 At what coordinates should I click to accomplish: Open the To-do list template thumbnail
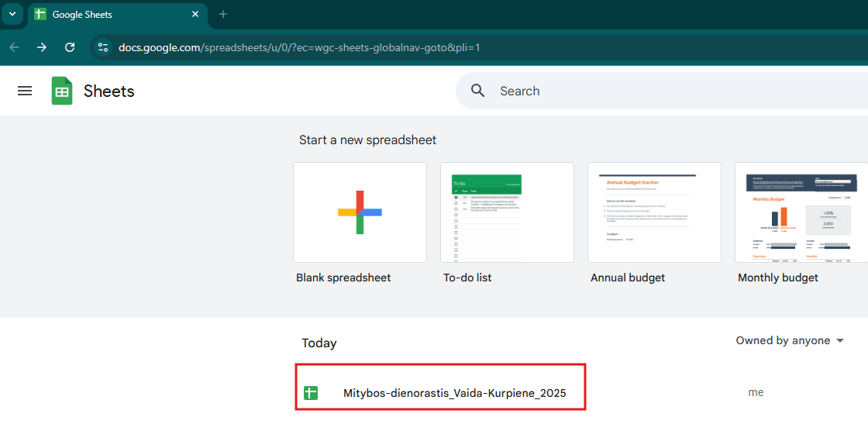[507, 212]
